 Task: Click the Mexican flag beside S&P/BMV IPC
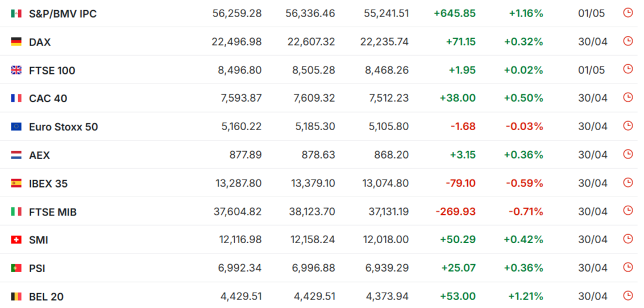click(x=16, y=14)
